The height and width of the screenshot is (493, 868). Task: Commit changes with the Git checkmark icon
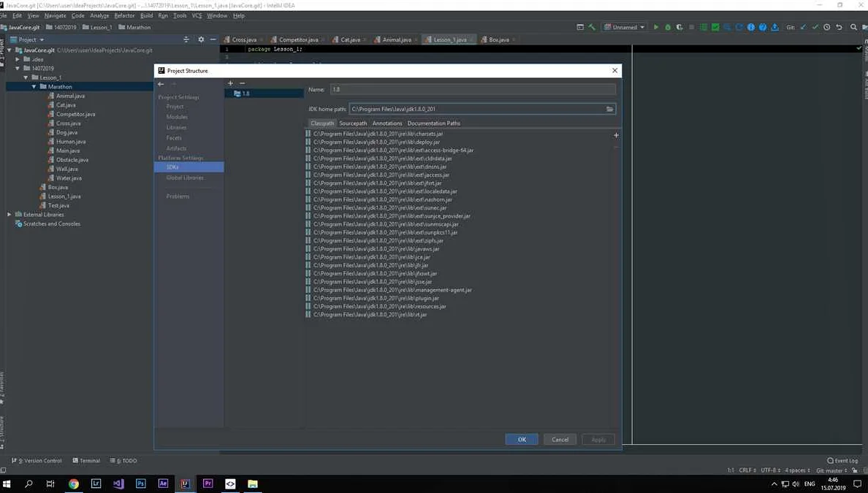815,27
